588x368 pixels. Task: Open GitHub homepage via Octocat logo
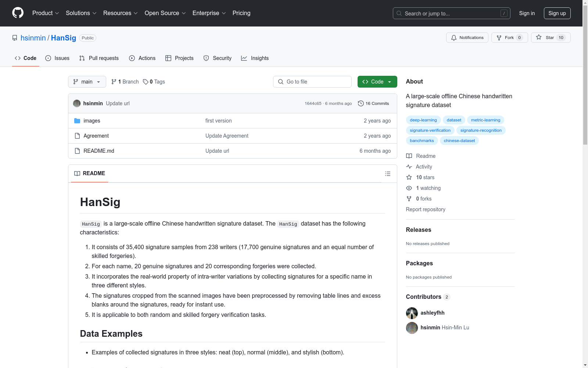pyautogui.click(x=18, y=13)
